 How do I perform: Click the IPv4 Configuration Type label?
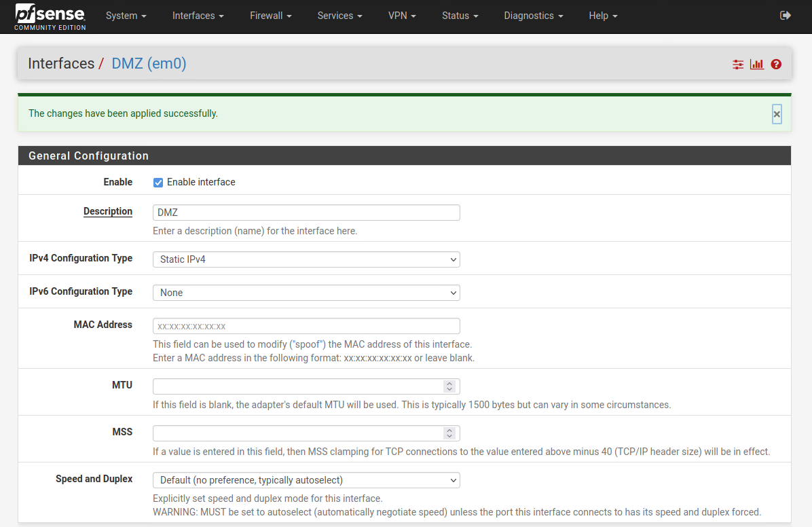(81, 258)
